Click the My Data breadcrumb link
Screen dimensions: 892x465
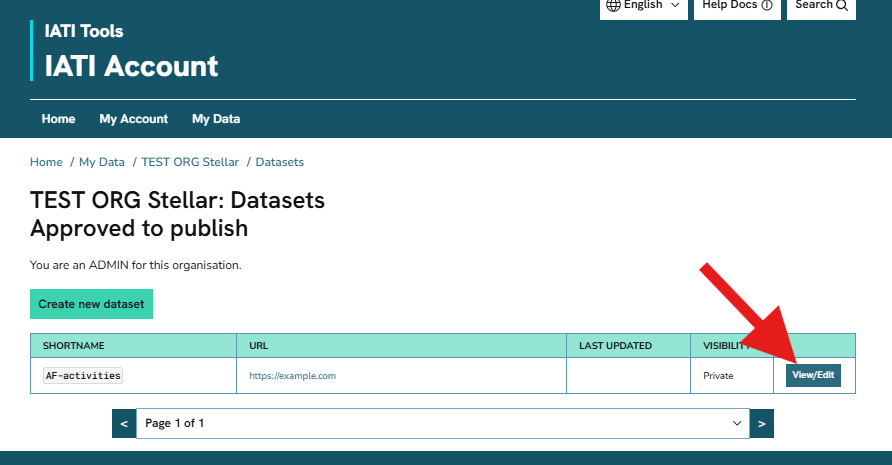tap(101, 162)
